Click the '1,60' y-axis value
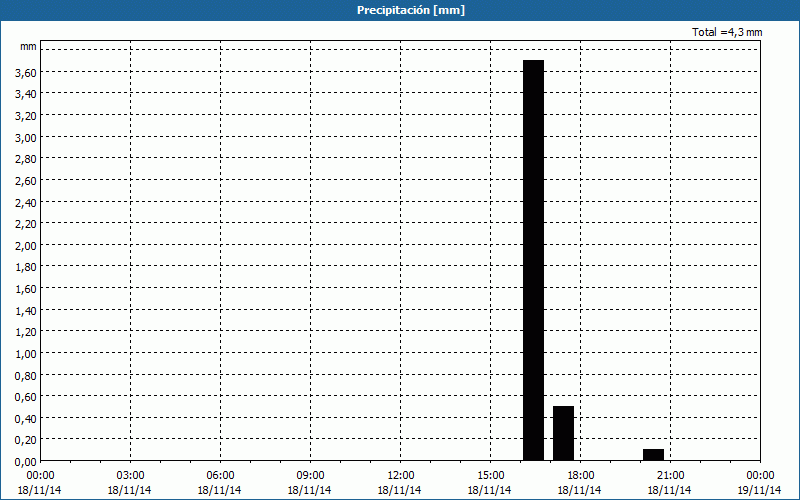Viewport: 800px width, 500px height. 26,289
